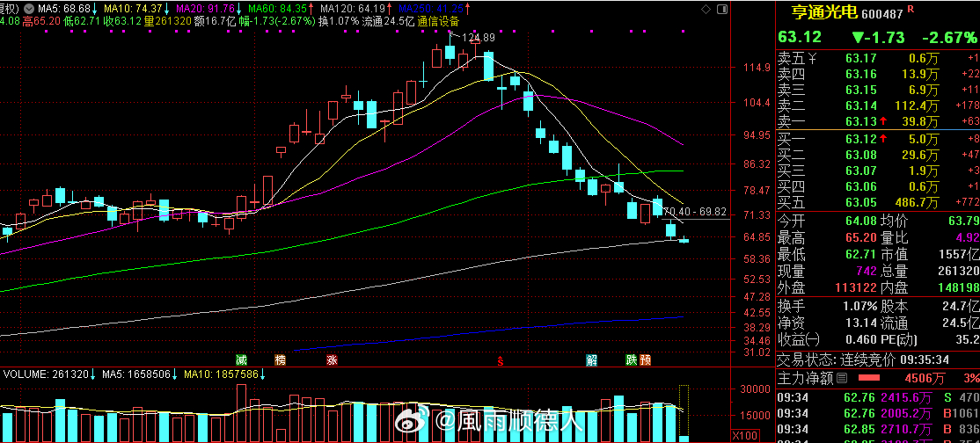The image size is (980, 443).
Task: Click the 主力净额 list icon
Action: [x=842, y=378]
